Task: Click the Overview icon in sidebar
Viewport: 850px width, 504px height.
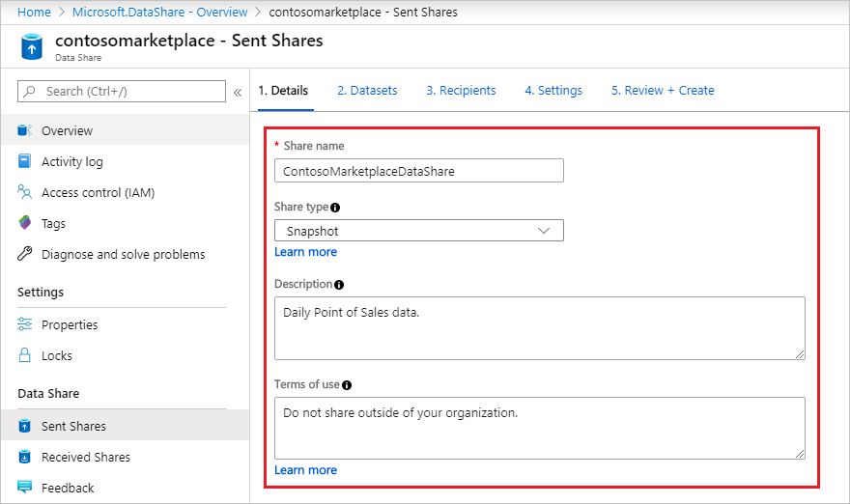Action: [25, 130]
